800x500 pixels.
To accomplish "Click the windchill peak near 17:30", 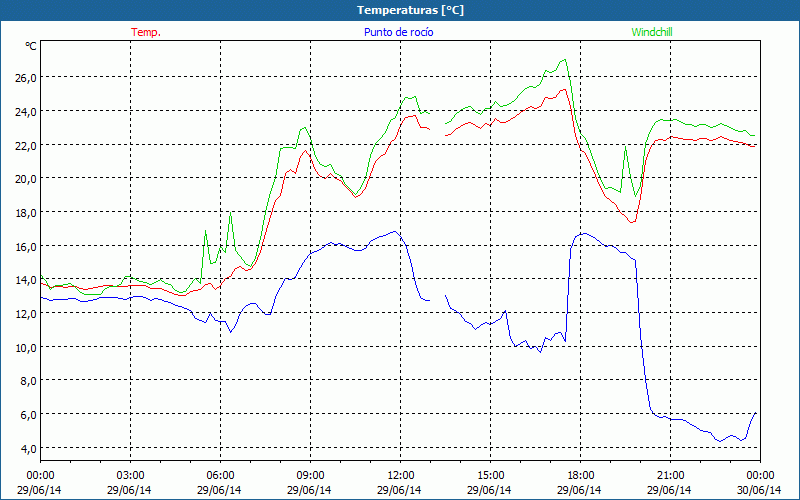I will (564, 60).
